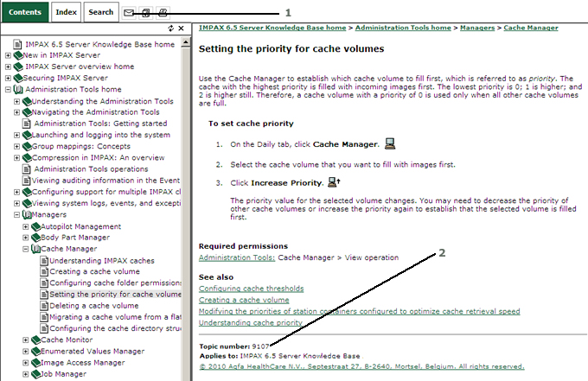Open IMPAX 6.5 Server Knowledge Base home breadcrumb
Screen dimensions: 588x381
[x=272, y=28]
